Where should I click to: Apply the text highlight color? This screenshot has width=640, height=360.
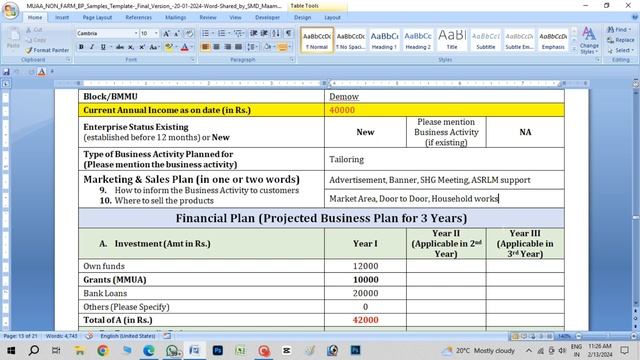pyautogui.click(x=168, y=47)
